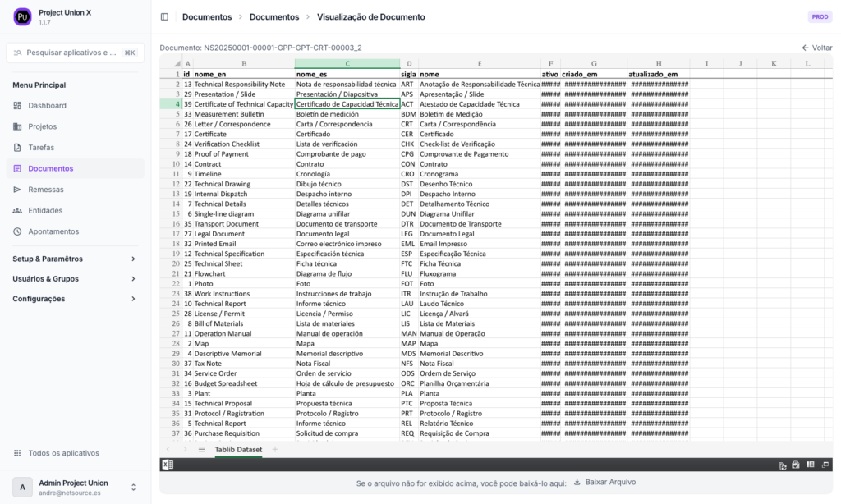Open the Entidades menu item

click(75, 211)
